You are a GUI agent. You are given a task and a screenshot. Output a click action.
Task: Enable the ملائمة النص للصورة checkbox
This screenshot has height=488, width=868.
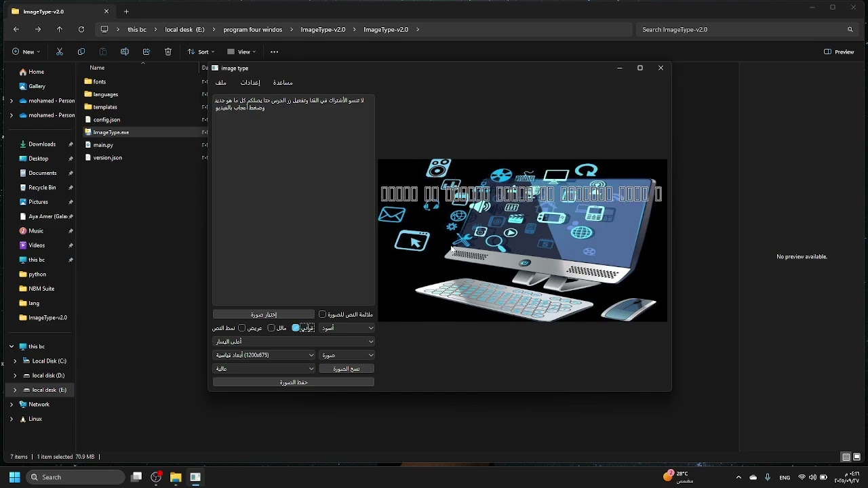(322, 314)
